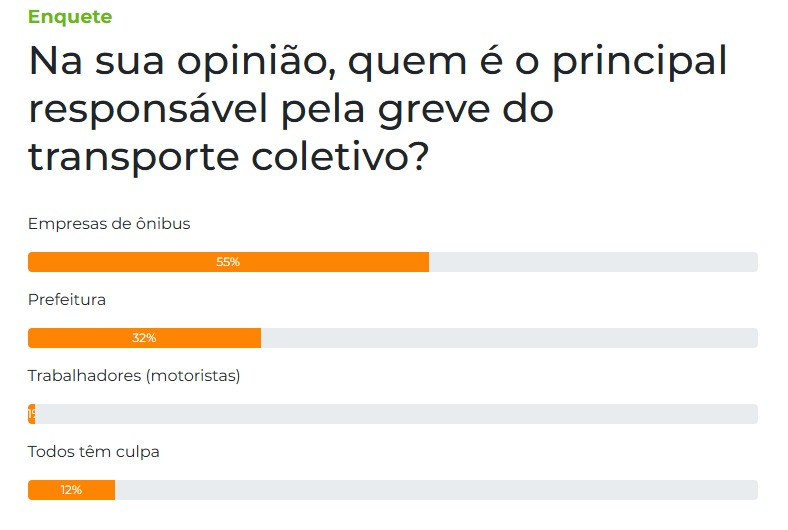Click the 55% percentage text
788x530 pixels.
tap(228, 262)
